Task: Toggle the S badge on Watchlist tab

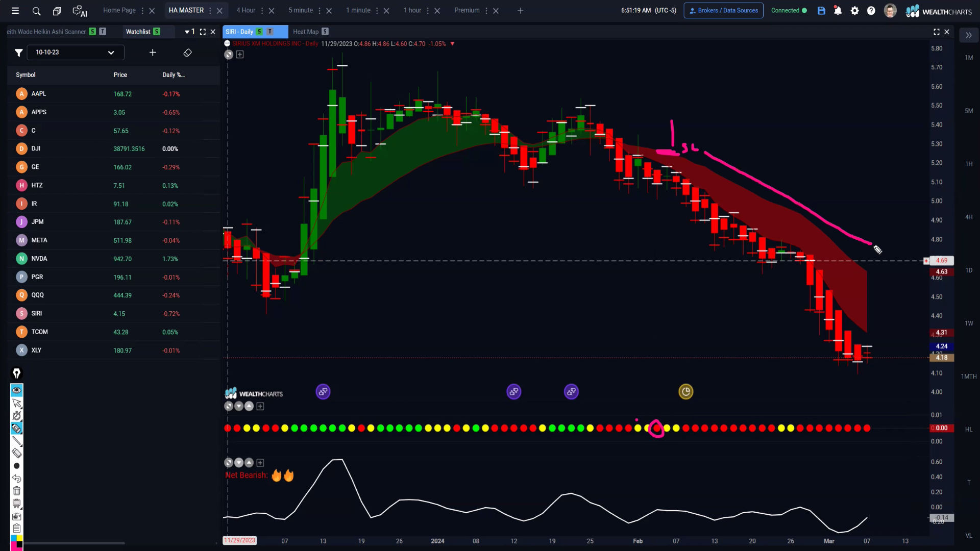Action: [157, 32]
